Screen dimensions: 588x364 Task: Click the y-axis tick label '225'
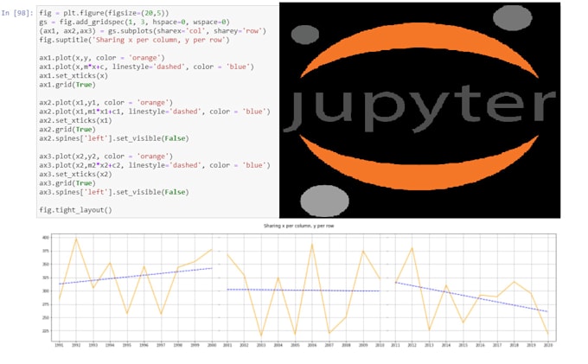pos(45,331)
